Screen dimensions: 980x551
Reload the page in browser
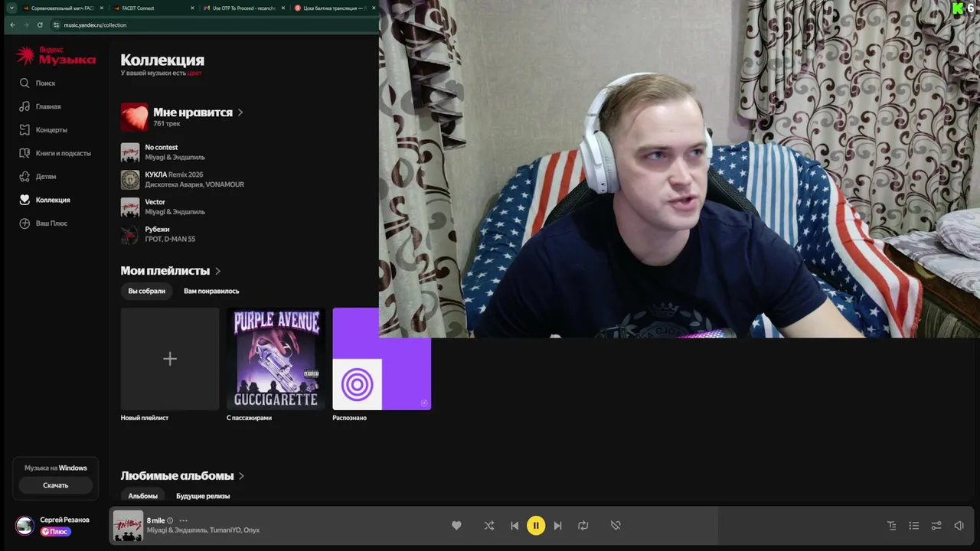(40, 24)
